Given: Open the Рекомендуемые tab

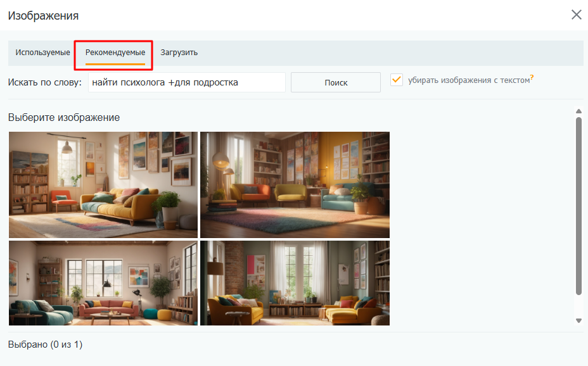Looking at the screenshot, I should pos(115,53).
